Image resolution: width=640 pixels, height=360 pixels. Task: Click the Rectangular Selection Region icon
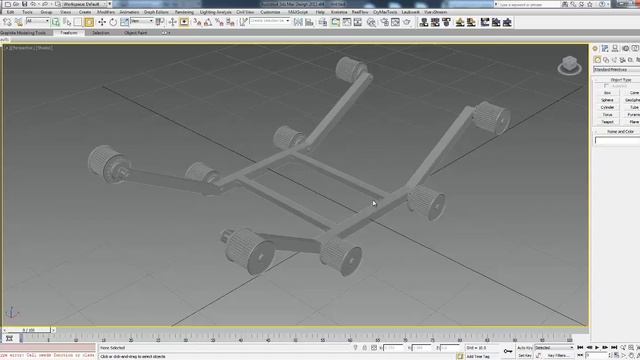78,22
